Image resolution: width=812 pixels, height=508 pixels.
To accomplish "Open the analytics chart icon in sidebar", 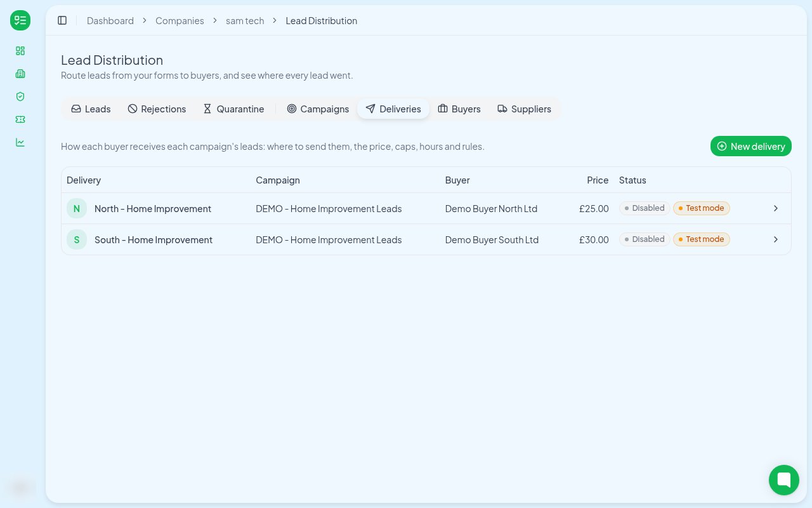I will [x=20, y=142].
